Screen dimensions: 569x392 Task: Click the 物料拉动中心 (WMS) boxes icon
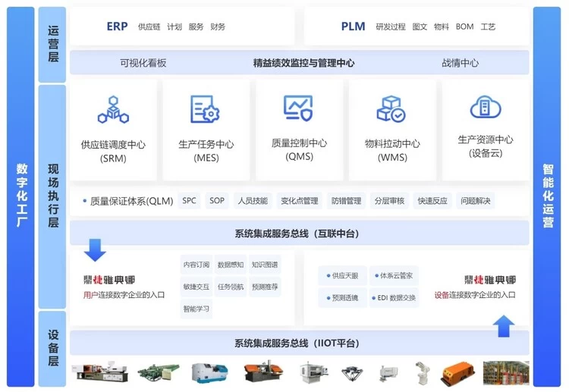(x=391, y=110)
